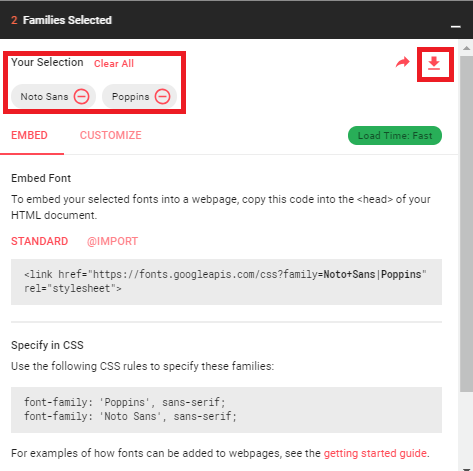Click the vertical scrollbar thumb
Image resolution: width=473 pixels, height=471 pixels.
pos(466,224)
